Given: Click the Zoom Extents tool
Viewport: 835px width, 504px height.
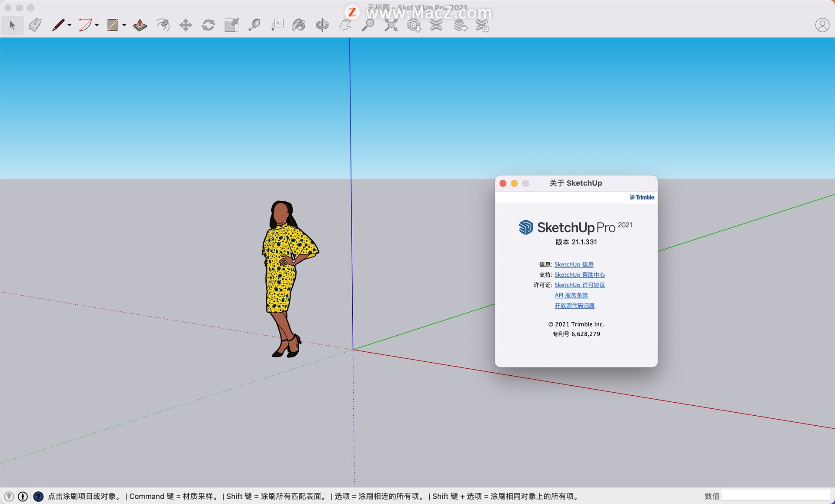Looking at the screenshot, I should [391, 25].
